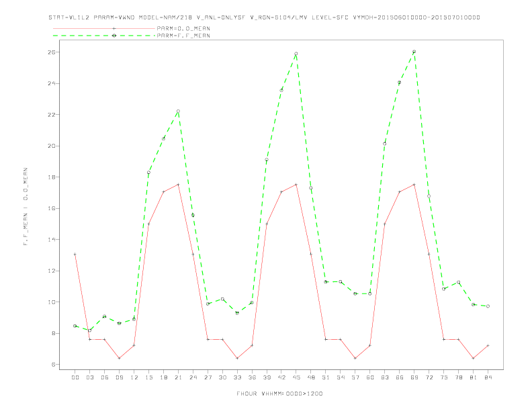Click x-axis tick label 03
Screen dimensions: 532x411
pyautogui.click(x=89, y=377)
